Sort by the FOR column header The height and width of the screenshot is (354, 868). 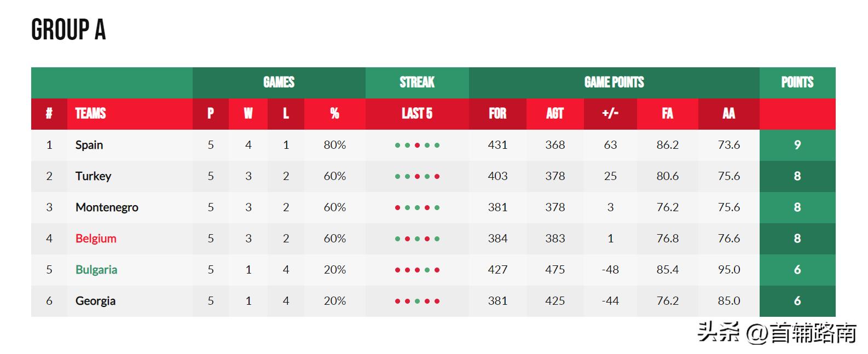pyautogui.click(x=497, y=114)
